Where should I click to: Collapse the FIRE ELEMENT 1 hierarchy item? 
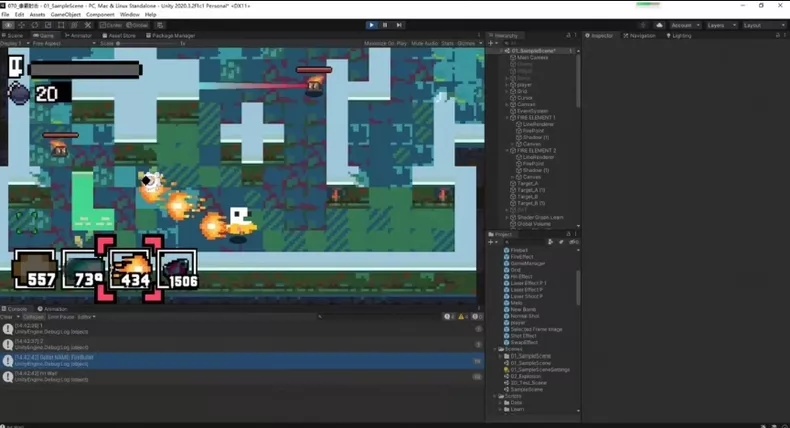507,117
